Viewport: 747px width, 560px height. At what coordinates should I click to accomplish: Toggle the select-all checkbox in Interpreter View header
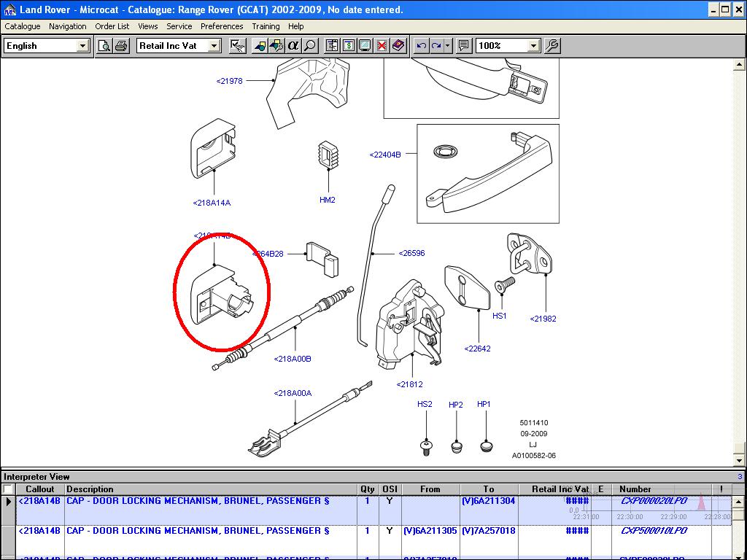8,489
